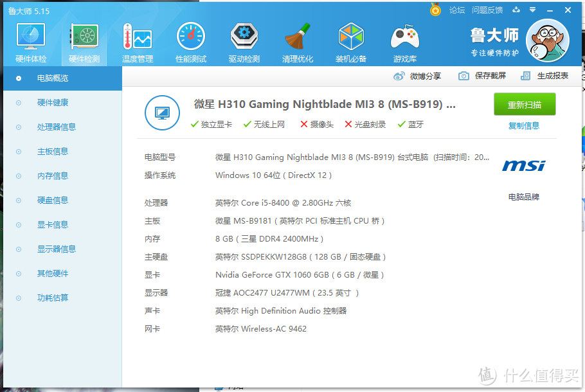Viewport: 585px width, 392px height.
Task: Select 硬件检测 hardware detection tool
Action: (84, 43)
